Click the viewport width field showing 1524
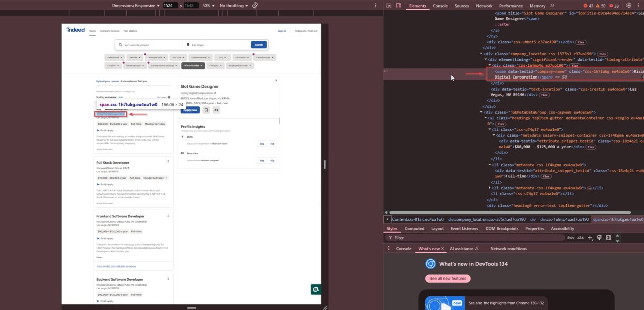The height and width of the screenshot is (310, 644). [x=171, y=5]
